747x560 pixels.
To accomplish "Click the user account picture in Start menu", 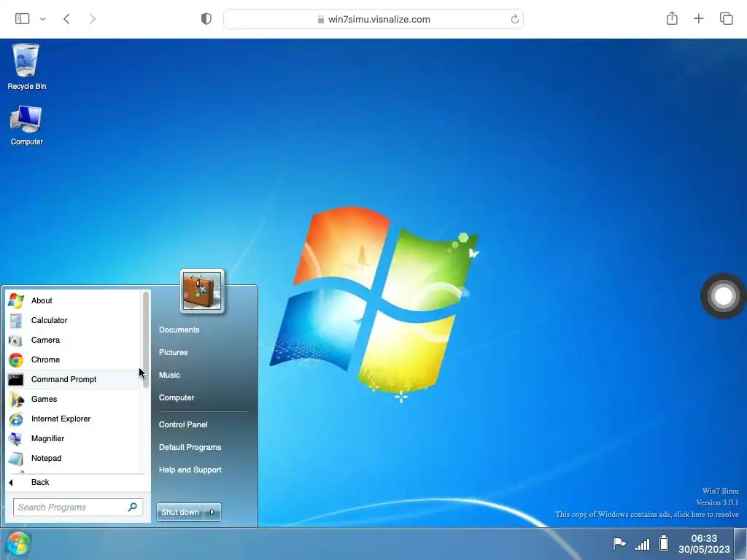I will coord(202,291).
